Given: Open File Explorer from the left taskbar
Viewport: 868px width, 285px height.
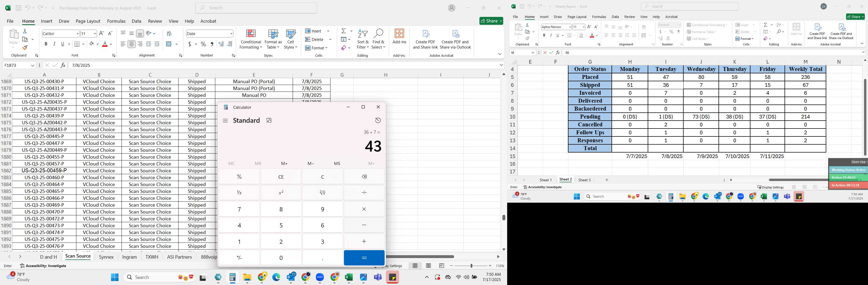Looking at the screenshot, I should [x=247, y=277].
